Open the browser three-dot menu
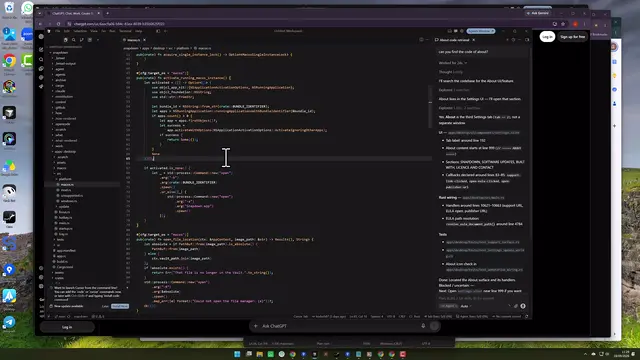Image resolution: width=640 pixels, height=360 pixels. pyautogui.click(x=584, y=24)
